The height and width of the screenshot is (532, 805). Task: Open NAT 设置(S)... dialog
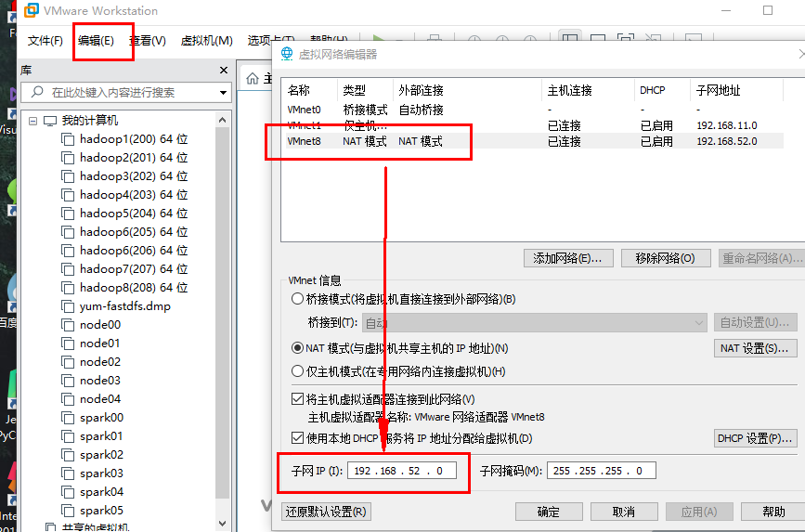coord(755,348)
